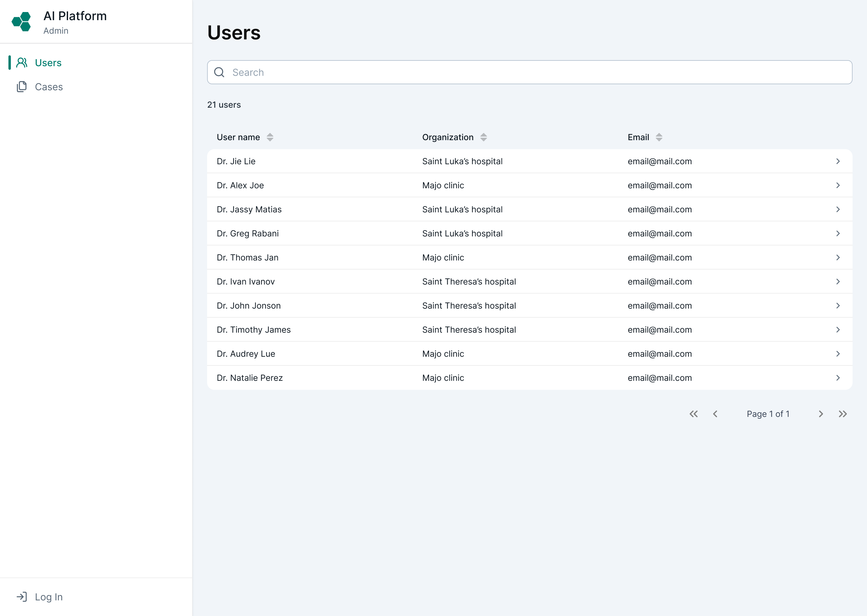Jump to first page with double-left chevron

pyautogui.click(x=694, y=414)
